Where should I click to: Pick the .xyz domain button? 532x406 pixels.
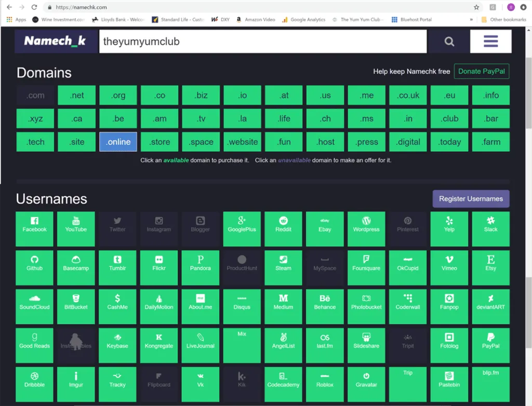[x=35, y=118]
